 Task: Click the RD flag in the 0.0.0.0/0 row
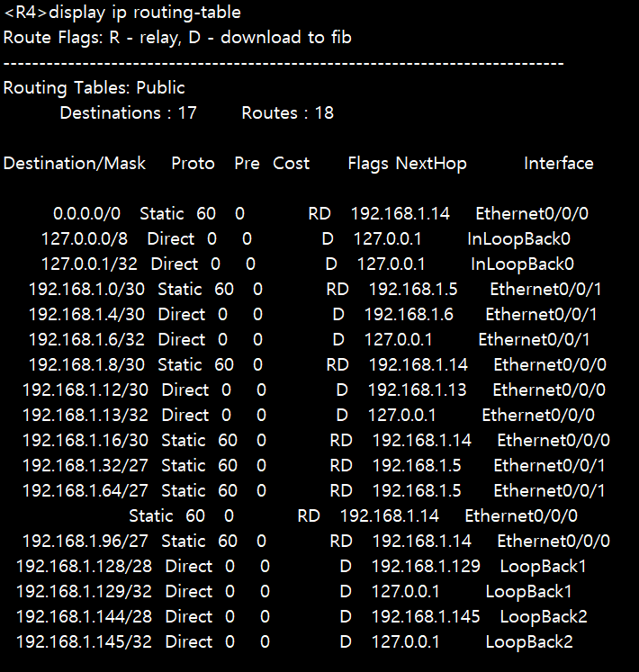pyautogui.click(x=319, y=213)
